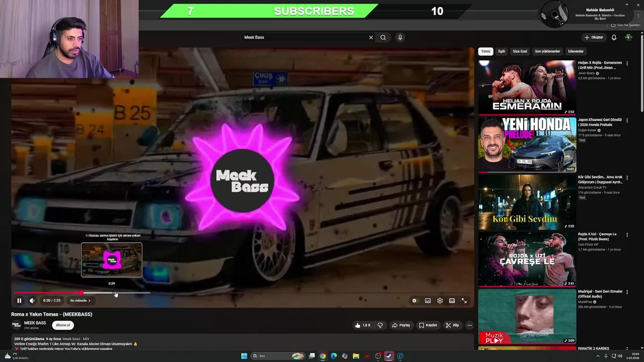Open more actions menu beside Klip
Screen dimensions: 644x362
(469, 325)
